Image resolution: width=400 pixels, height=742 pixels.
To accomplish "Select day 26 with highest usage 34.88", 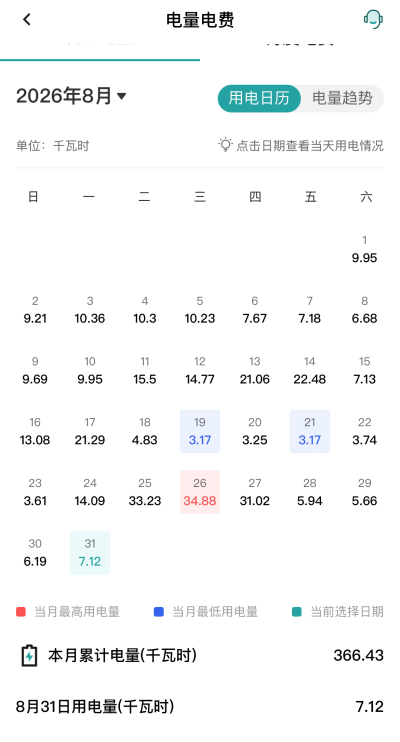I will [200, 492].
